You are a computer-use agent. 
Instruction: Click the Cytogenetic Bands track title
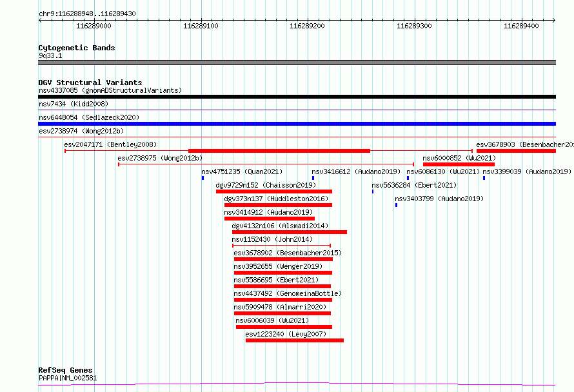click(x=77, y=48)
